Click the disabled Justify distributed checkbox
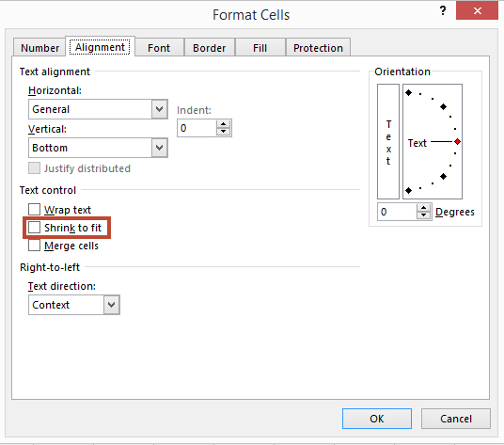This screenshot has height=445, width=504. (34, 168)
